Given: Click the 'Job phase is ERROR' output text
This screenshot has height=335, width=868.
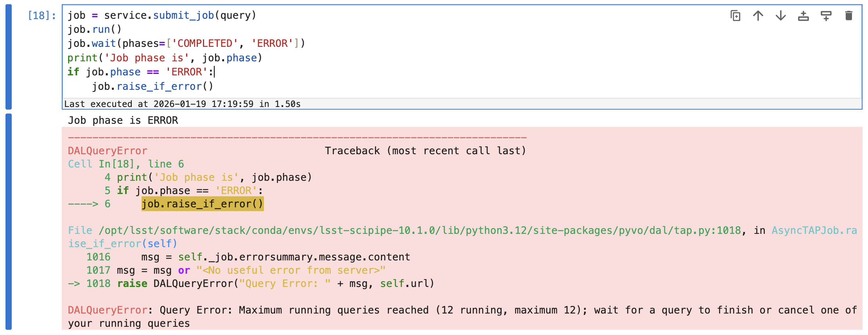Looking at the screenshot, I should click(123, 120).
